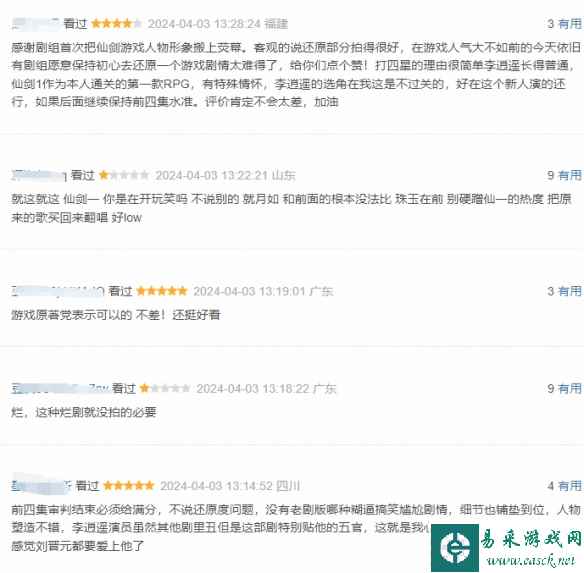The image size is (584, 573).
Task: Click the timestamp 2024-04-03 13:28:24
Action: coord(204,24)
